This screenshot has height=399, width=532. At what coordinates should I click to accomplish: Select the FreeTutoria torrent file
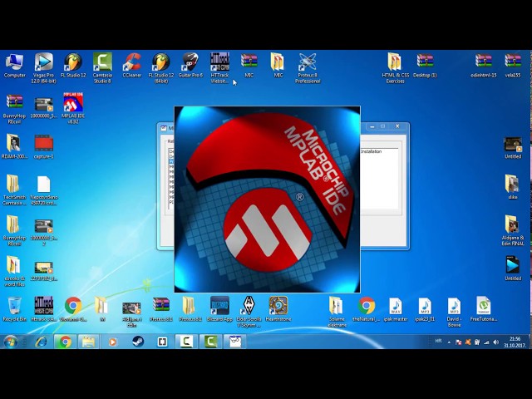(484, 308)
